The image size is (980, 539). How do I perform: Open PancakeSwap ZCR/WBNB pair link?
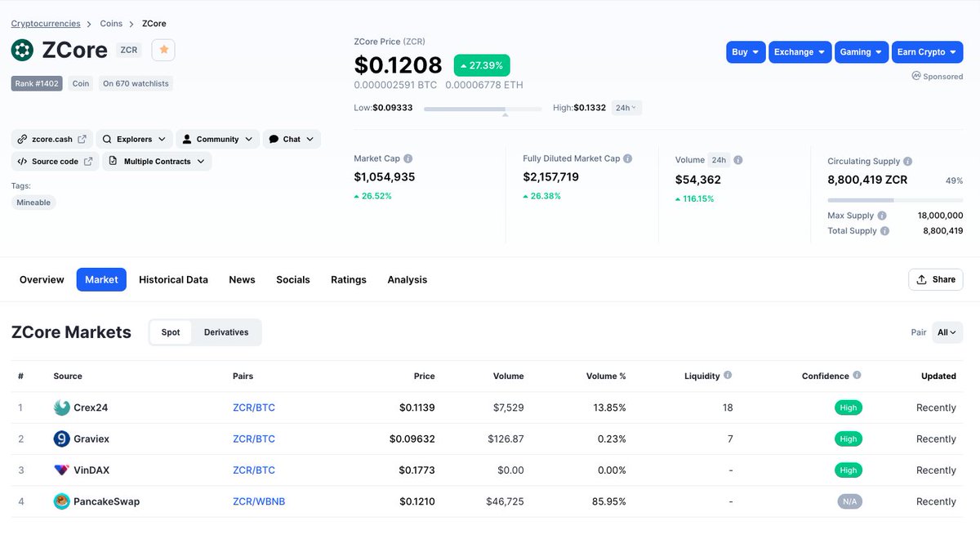coord(259,501)
